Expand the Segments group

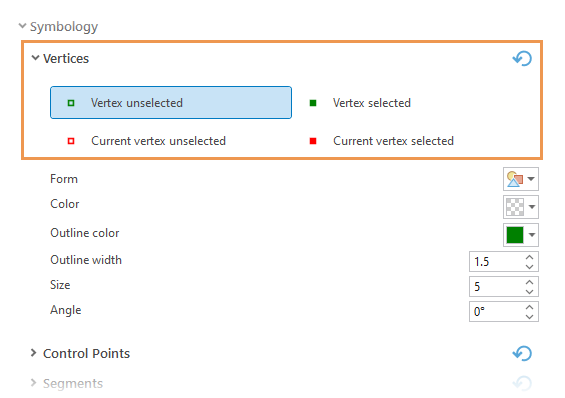click(33, 383)
